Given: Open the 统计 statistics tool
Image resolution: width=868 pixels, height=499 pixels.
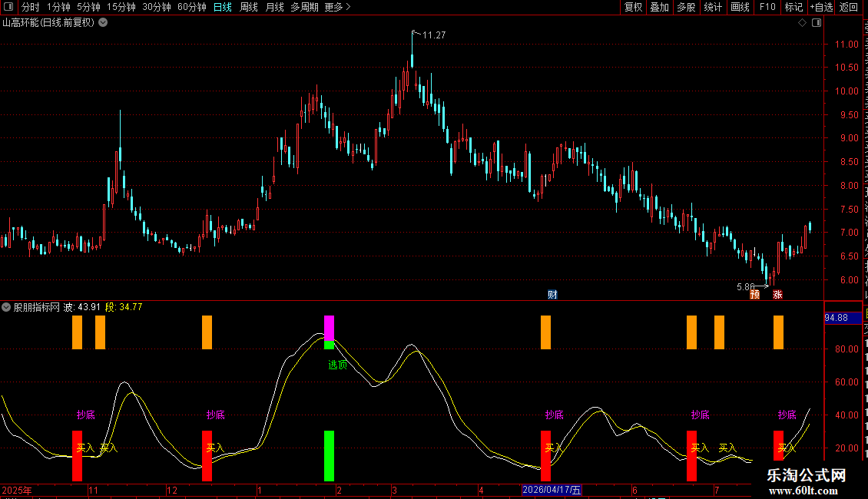Looking at the screenshot, I should point(713,7).
